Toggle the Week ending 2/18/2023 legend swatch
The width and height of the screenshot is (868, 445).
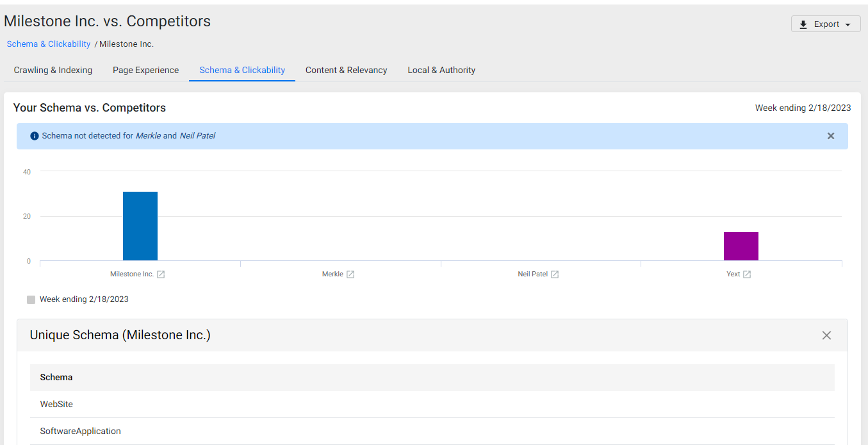(x=31, y=299)
